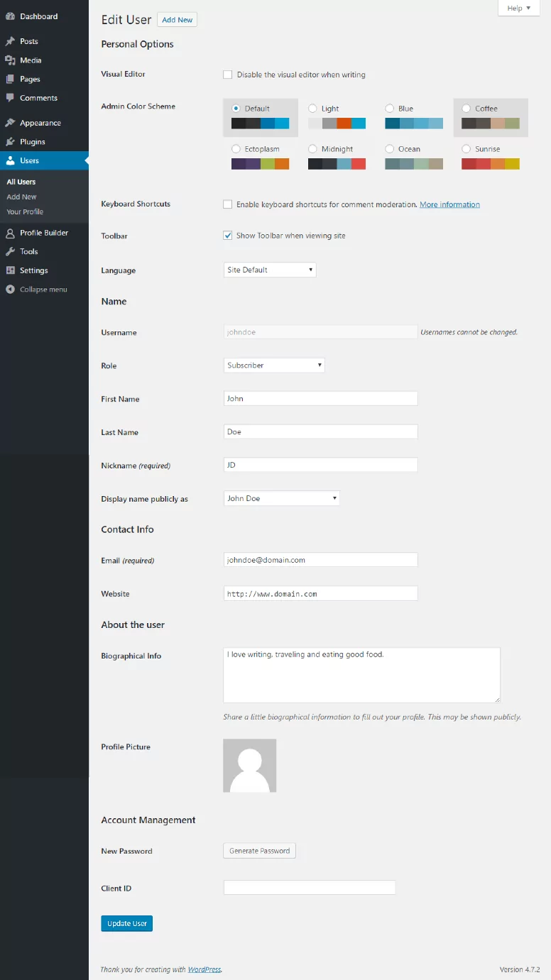Click the Media icon in sidebar
This screenshot has width=551, height=980.
(10, 60)
